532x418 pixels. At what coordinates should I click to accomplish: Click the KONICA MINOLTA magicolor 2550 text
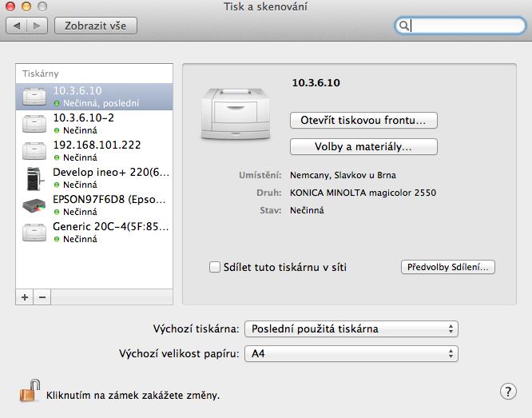pos(363,193)
